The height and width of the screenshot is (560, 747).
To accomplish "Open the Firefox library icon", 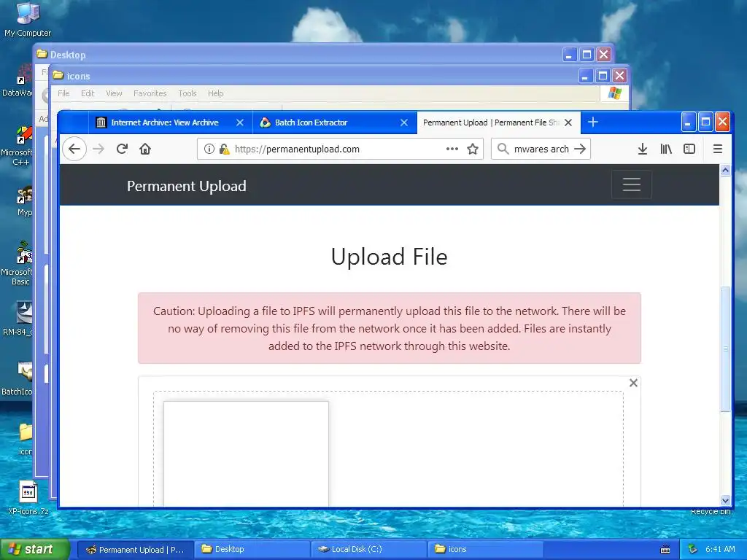I will (666, 149).
